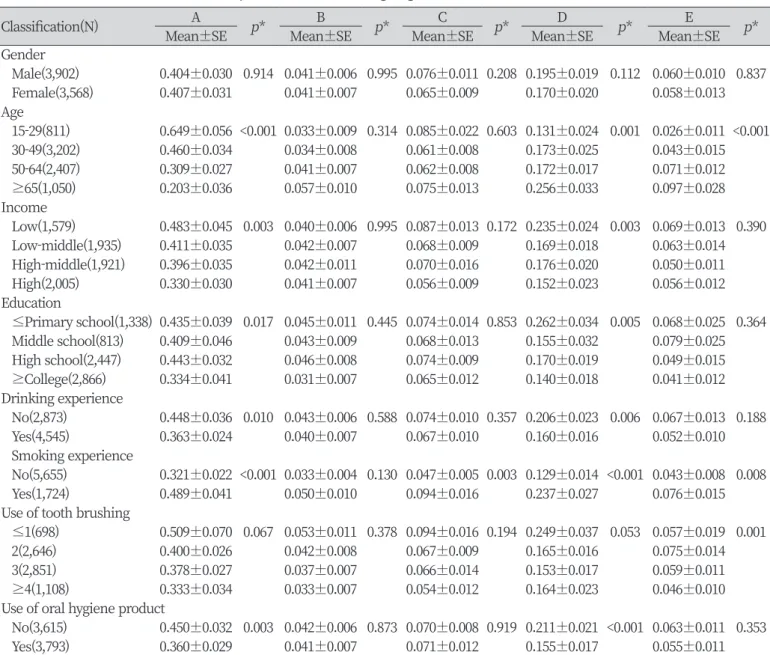This screenshot has height=655, width=770.
Task: Select the Smoking experience heading
Action: point(72,456)
